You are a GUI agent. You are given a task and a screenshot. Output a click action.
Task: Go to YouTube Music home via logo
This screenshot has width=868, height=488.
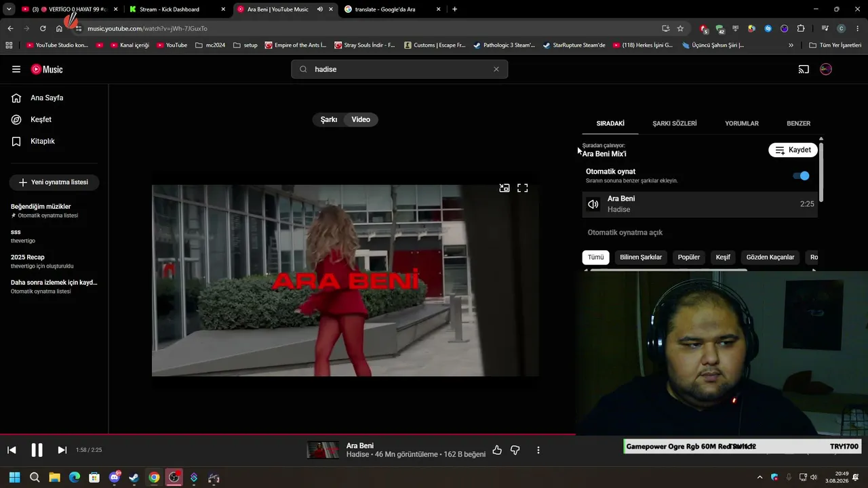click(x=47, y=69)
